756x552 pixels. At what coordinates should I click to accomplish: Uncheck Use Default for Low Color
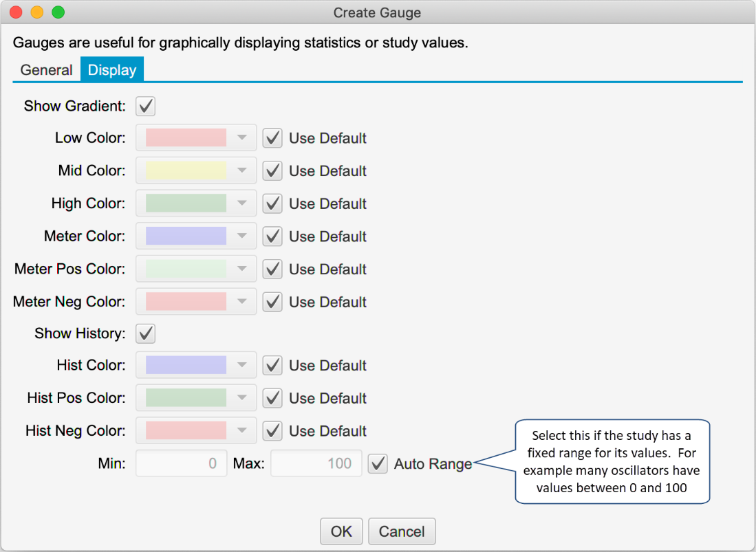coord(273,138)
